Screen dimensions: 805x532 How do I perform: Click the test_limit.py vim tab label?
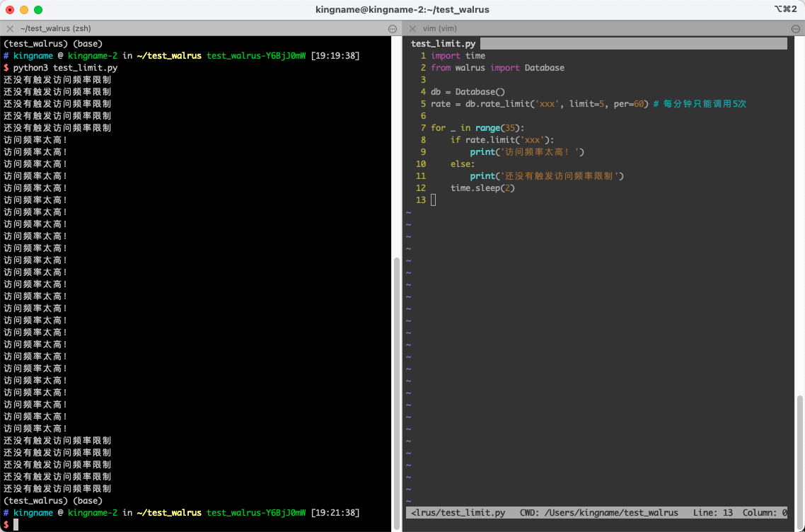pyautogui.click(x=443, y=44)
